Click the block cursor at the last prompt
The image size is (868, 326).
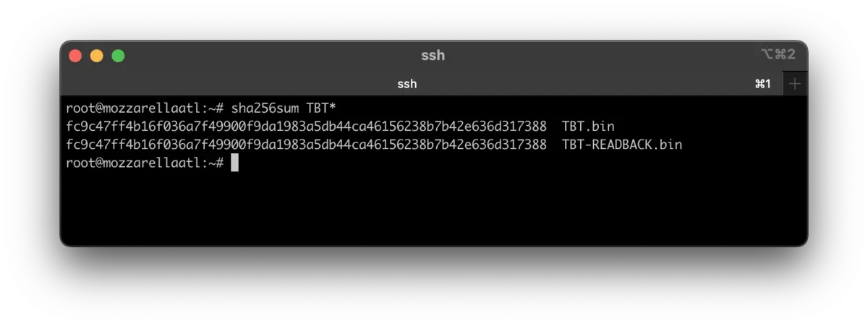[x=234, y=163]
